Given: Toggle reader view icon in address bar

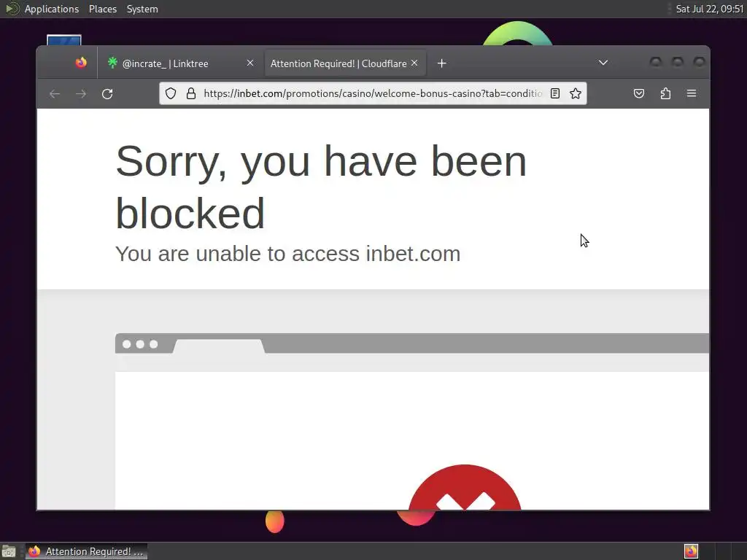Looking at the screenshot, I should pos(555,93).
